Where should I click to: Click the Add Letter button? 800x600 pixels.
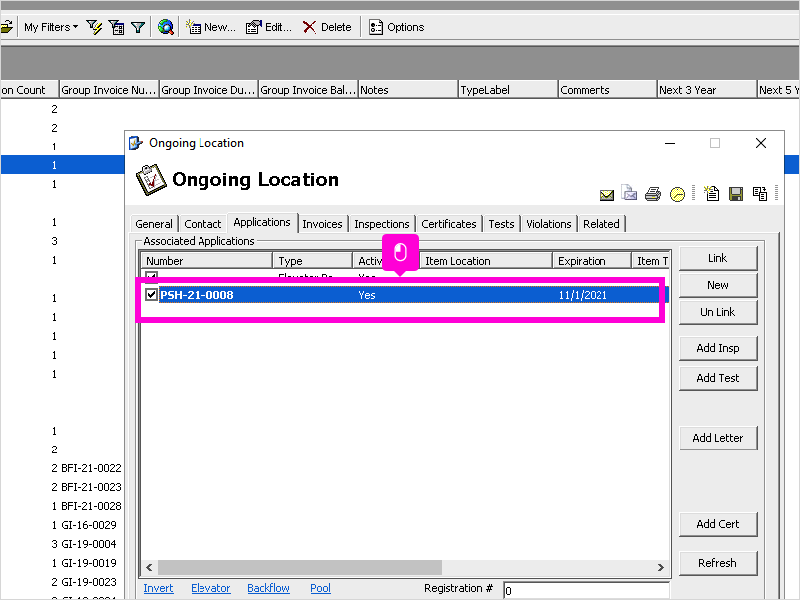[718, 438]
